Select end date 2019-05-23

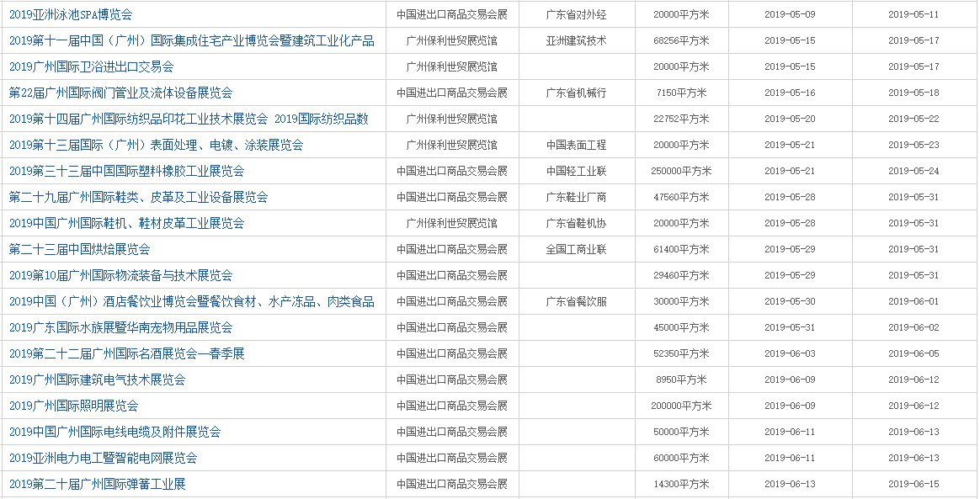[x=913, y=145]
